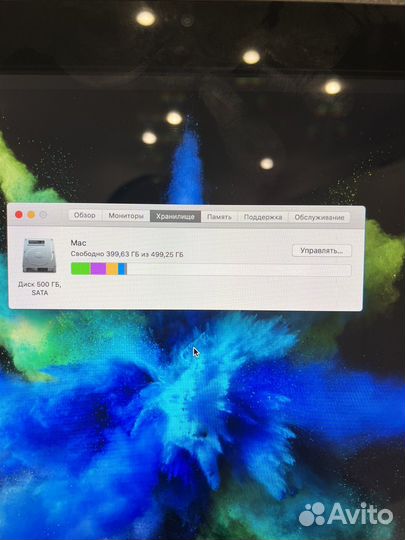Switch to the Обзор tab
Screen dimensions: 405x540
pyautogui.click(x=85, y=216)
